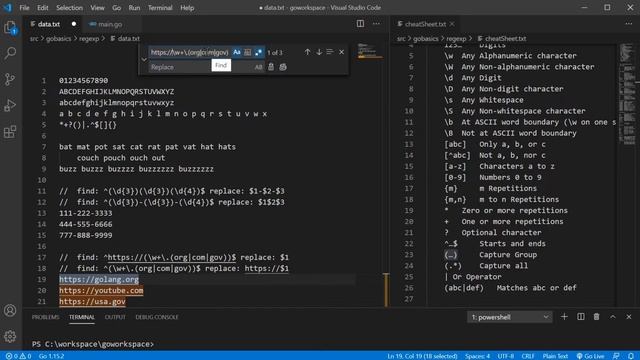The image size is (640, 360).
Task: Click gobasics in data.txt breadcrumb
Action: click(58, 39)
